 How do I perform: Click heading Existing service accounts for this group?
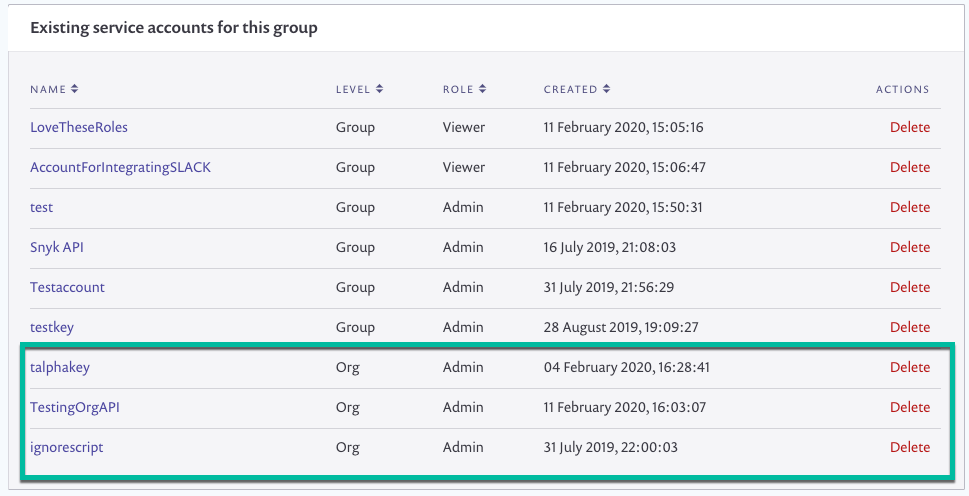click(174, 28)
